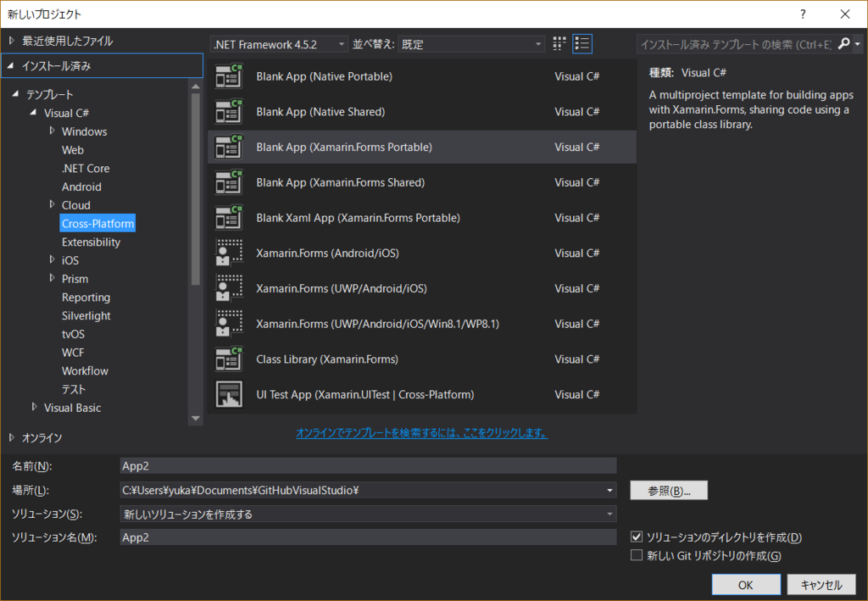868x601 pixels.
Task: Click the Xamarin.Forms (UWP/Android/iOS) template icon
Action: 229,289
